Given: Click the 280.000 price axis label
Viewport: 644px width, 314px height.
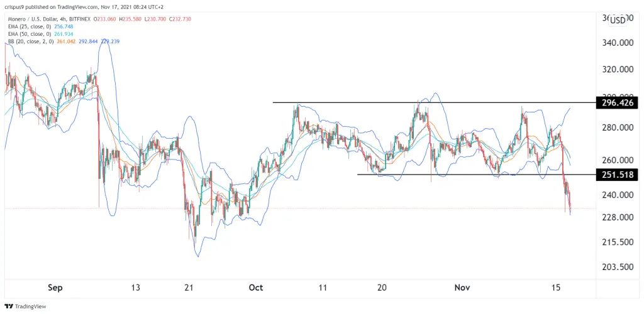Looking at the screenshot, I should click(x=618, y=128).
